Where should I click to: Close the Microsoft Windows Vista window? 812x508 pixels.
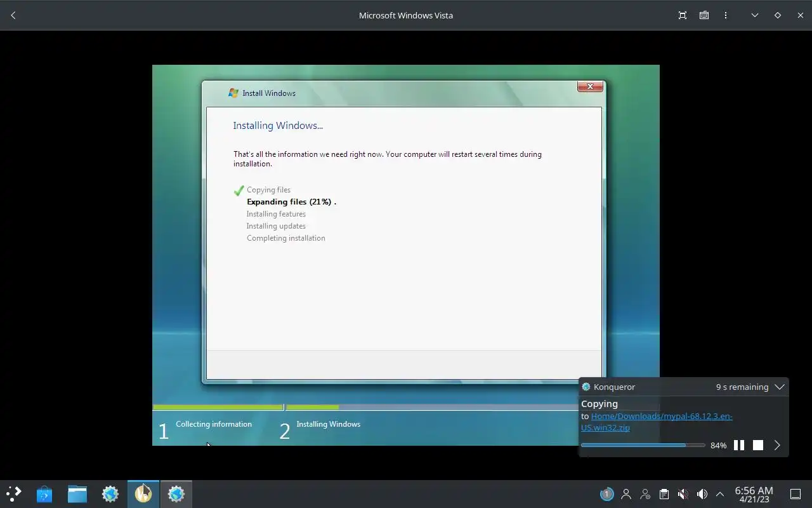tap(801, 15)
